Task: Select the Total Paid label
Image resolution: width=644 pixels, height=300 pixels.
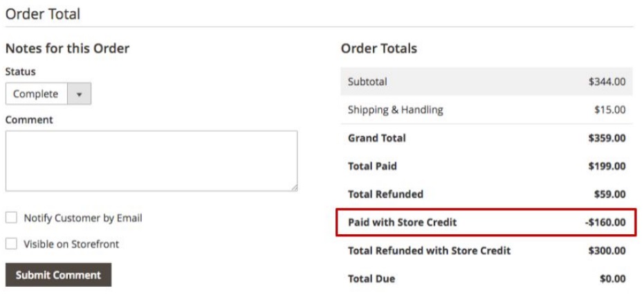Action: (x=372, y=166)
